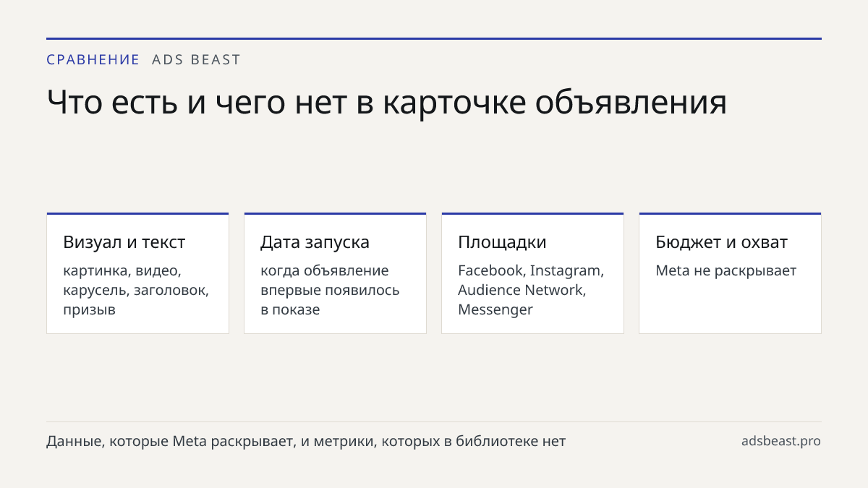Select the 'Площадки' card title
868x488 pixels.
click(x=502, y=242)
